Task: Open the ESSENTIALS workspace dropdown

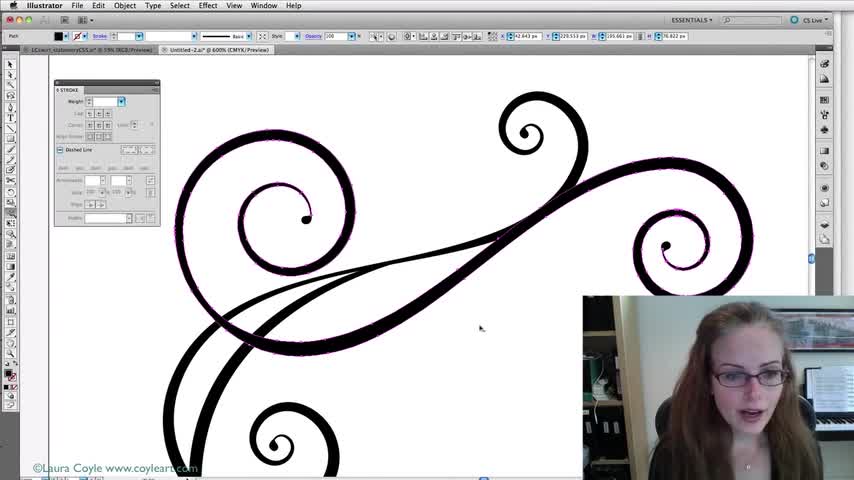Action: point(691,20)
